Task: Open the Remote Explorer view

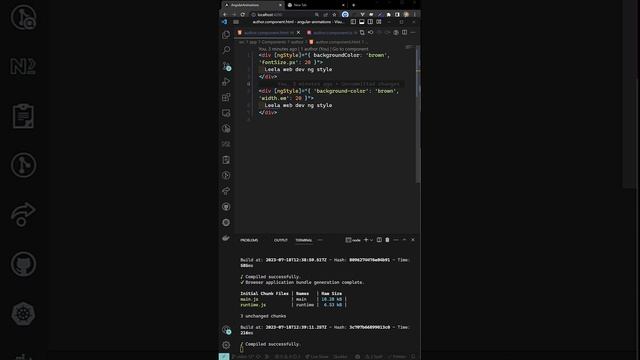Action: 226,113
